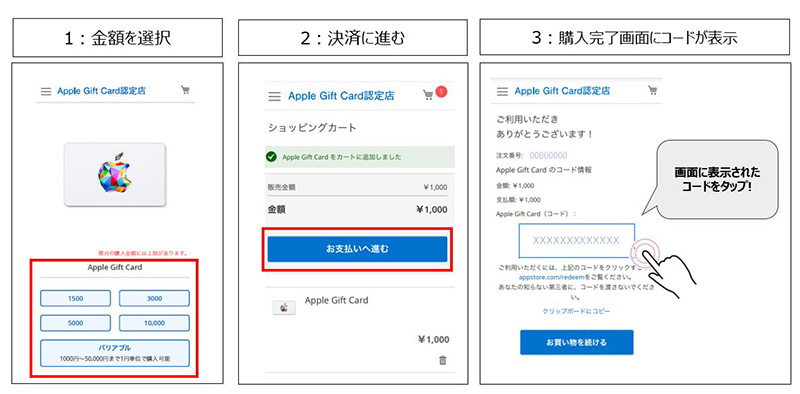Tap the XXXXXXXXXXXXXX gift card code field
The height and width of the screenshot is (394, 800).
577,240
